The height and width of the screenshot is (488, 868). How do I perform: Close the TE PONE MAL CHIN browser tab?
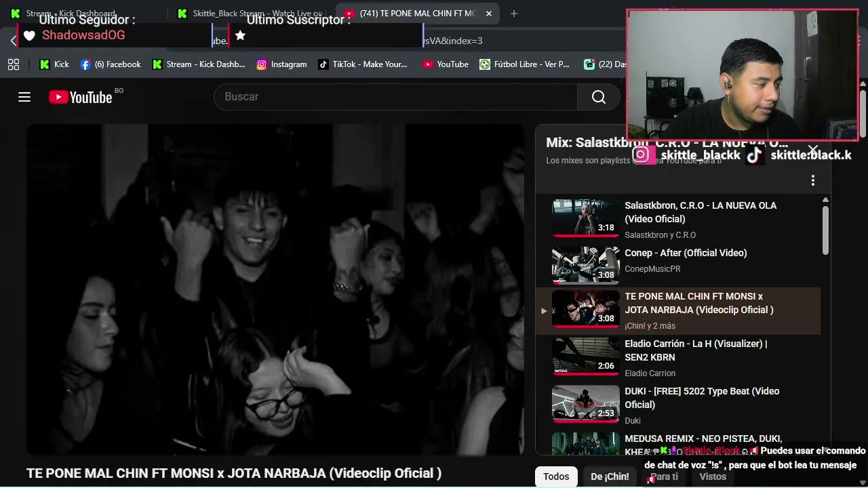[x=489, y=14]
